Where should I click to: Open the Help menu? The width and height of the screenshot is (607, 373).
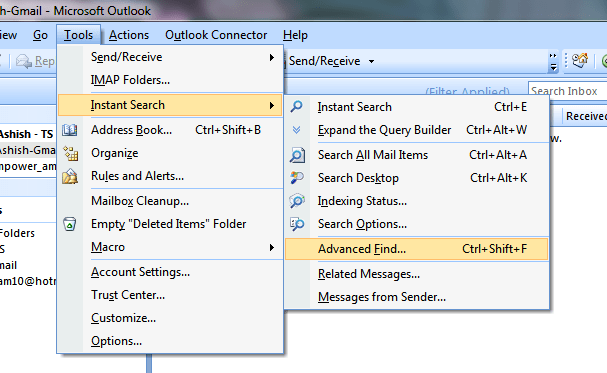click(295, 35)
